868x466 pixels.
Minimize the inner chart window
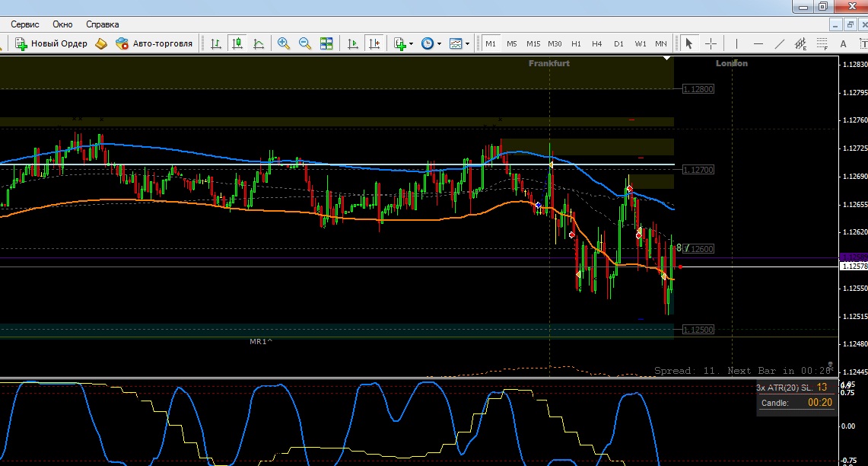836,24
